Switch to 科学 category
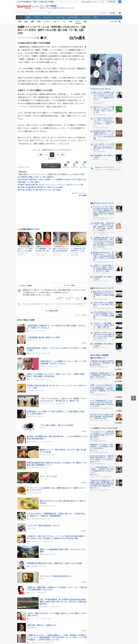The image size is (138, 644). (71, 21)
